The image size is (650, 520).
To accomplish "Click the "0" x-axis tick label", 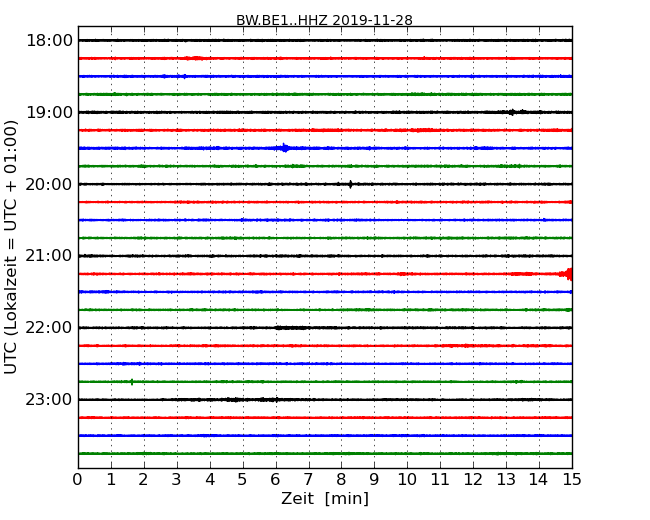I will click(78, 479).
